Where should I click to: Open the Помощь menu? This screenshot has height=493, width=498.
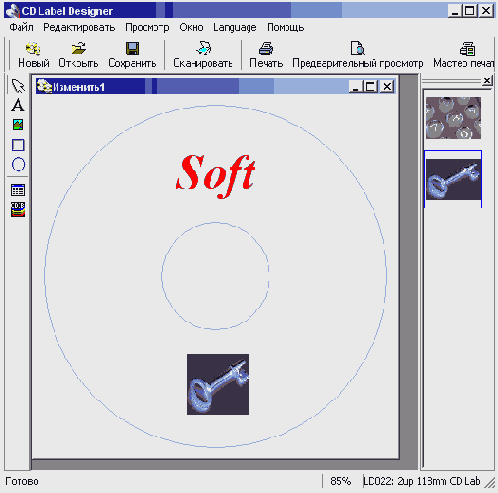tap(286, 27)
